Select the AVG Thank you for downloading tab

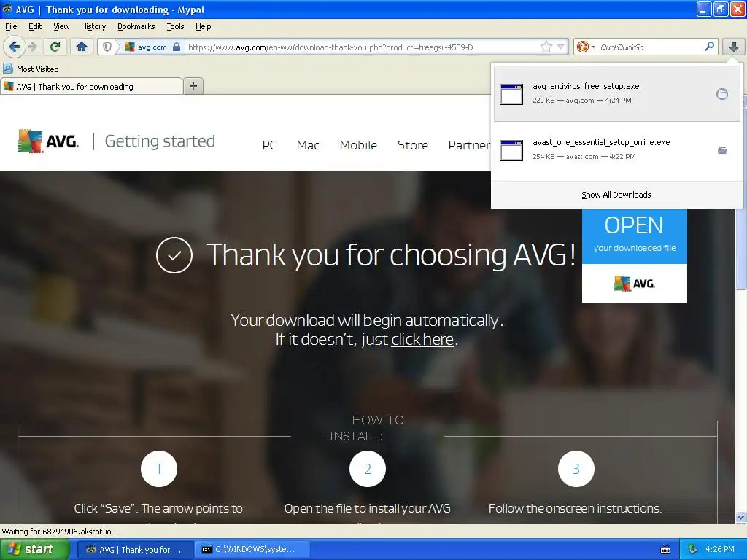pos(91,86)
